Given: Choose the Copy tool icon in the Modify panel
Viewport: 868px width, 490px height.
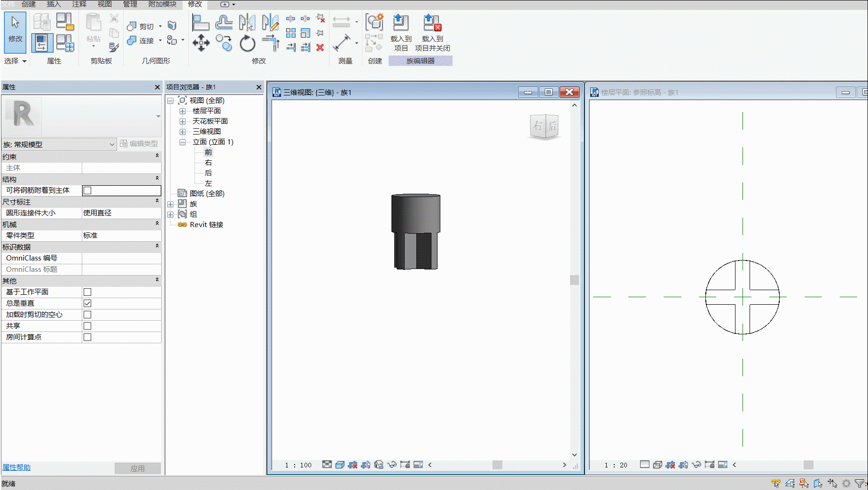Looking at the screenshot, I should click(224, 43).
